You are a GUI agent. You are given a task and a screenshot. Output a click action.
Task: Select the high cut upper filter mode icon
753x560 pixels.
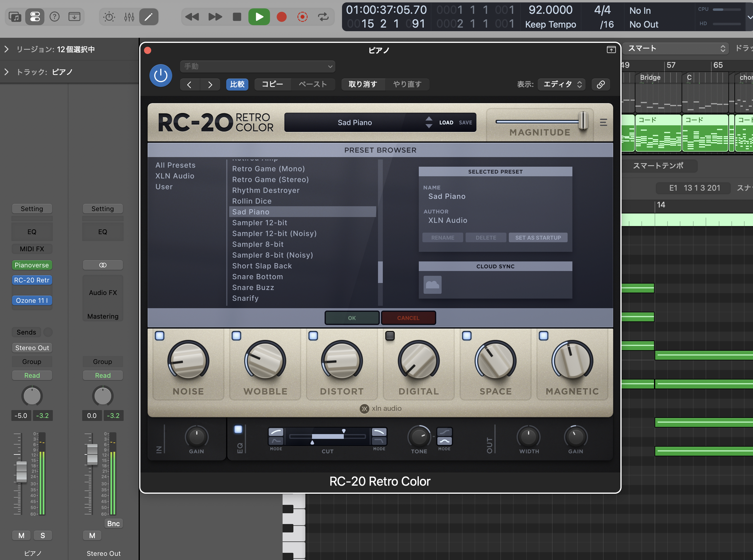(379, 432)
